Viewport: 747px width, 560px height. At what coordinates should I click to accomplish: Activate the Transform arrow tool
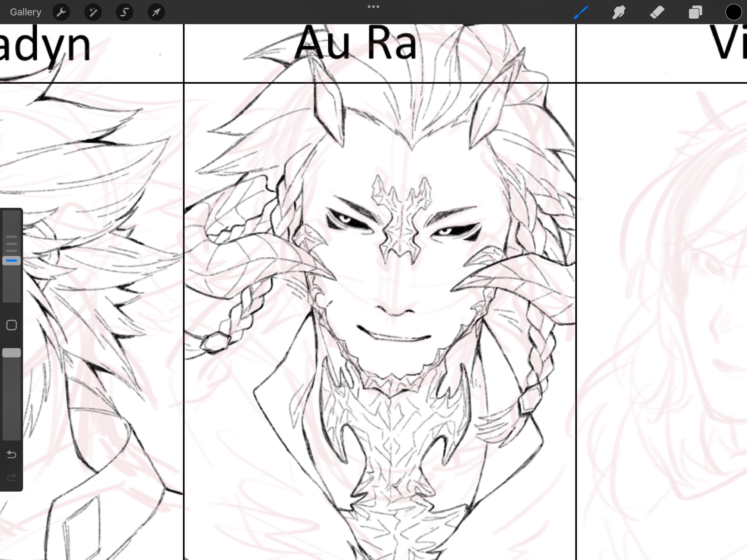point(156,12)
